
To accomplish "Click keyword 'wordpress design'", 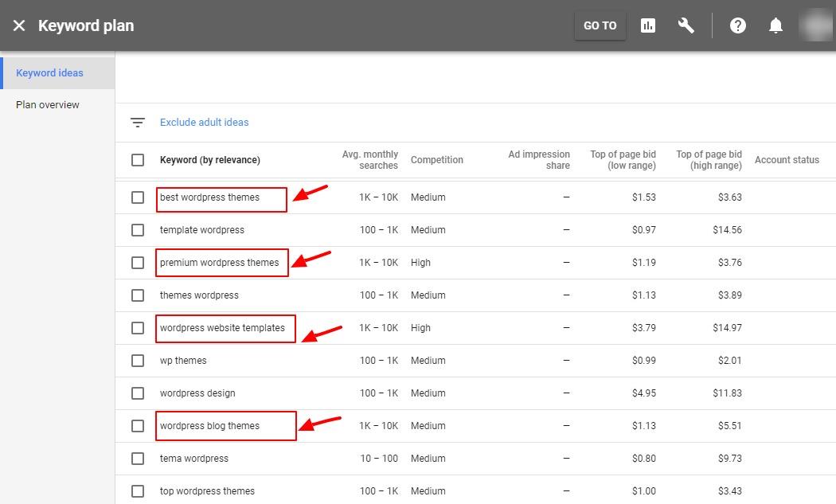I will coord(197,393).
